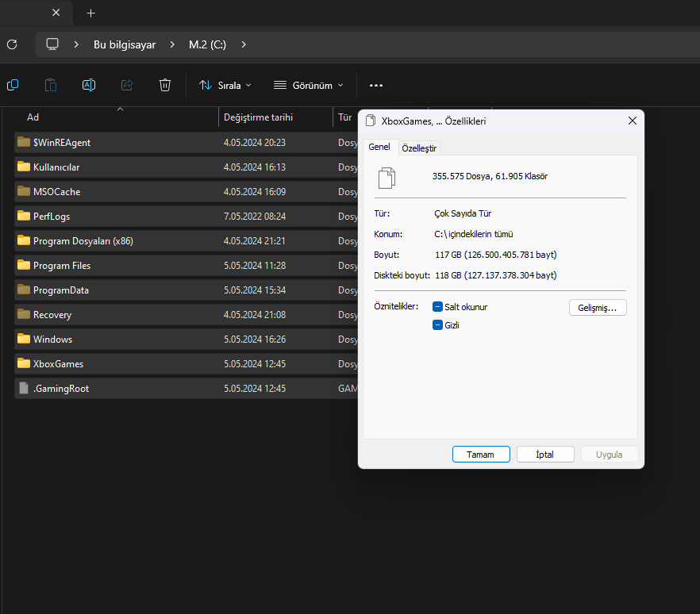Click the Tamam button
Screen dimensions: 700x614
480,455
